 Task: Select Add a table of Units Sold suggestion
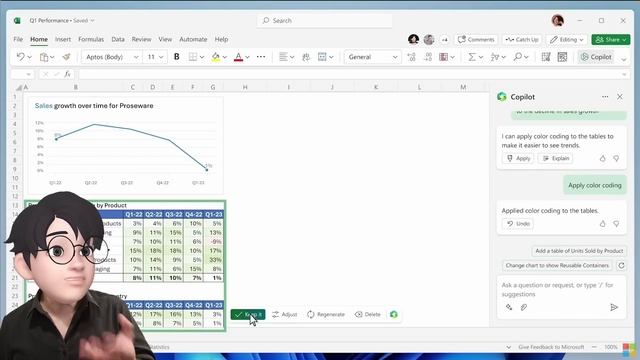coord(579,251)
